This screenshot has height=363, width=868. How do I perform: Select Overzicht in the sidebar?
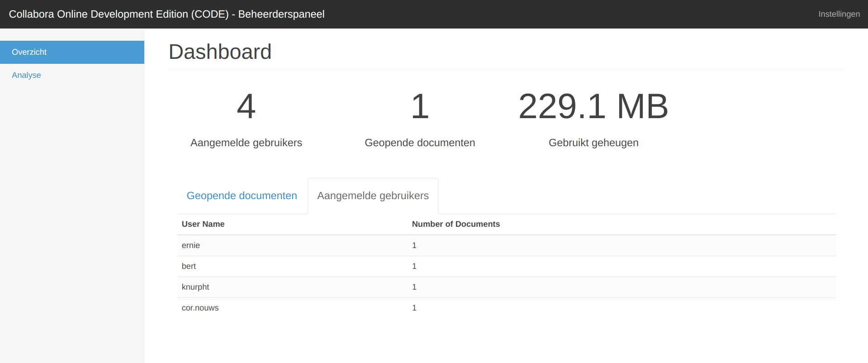(x=29, y=52)
